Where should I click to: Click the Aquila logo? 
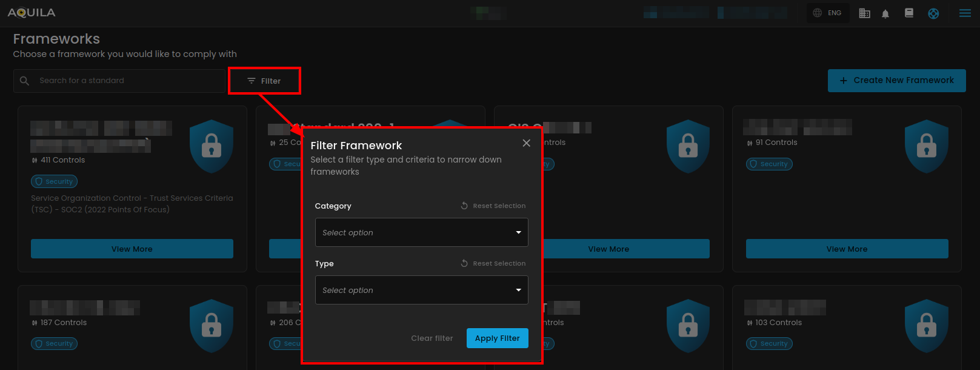click(32, 13)
